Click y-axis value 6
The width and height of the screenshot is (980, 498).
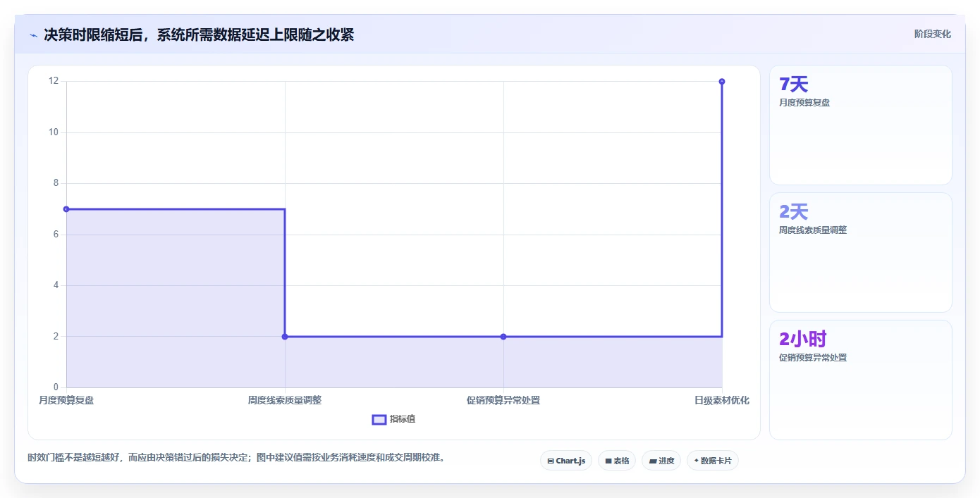[x=56, y=235]
